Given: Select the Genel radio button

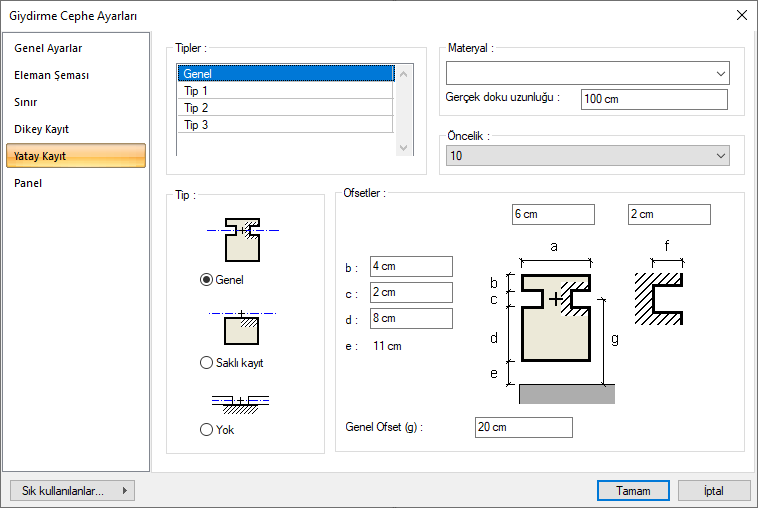Looking at the screenshot, I should tap(207, 280).
